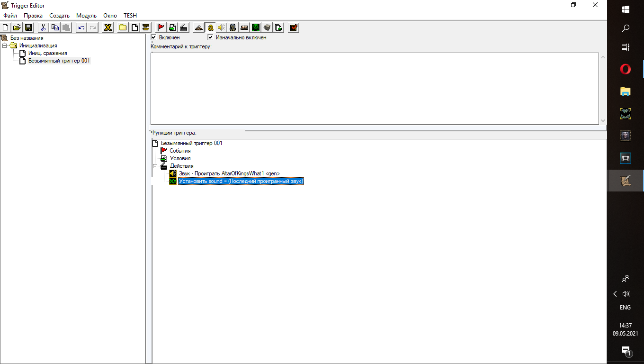
Task: Select the Иниц. сражения trigger
Action: 48,53
